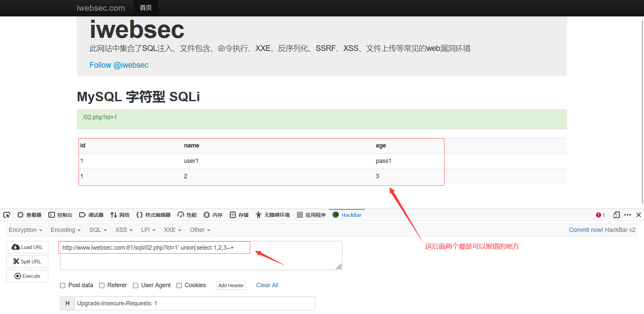Expand the Encoding menu in HackBar
This screenshot has width=644, height=314.
click(65, 230)
